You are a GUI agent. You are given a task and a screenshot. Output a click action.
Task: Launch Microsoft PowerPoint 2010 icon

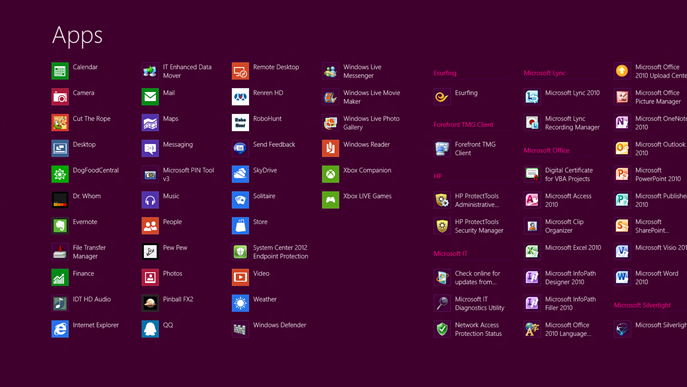(x=623, y=174)
